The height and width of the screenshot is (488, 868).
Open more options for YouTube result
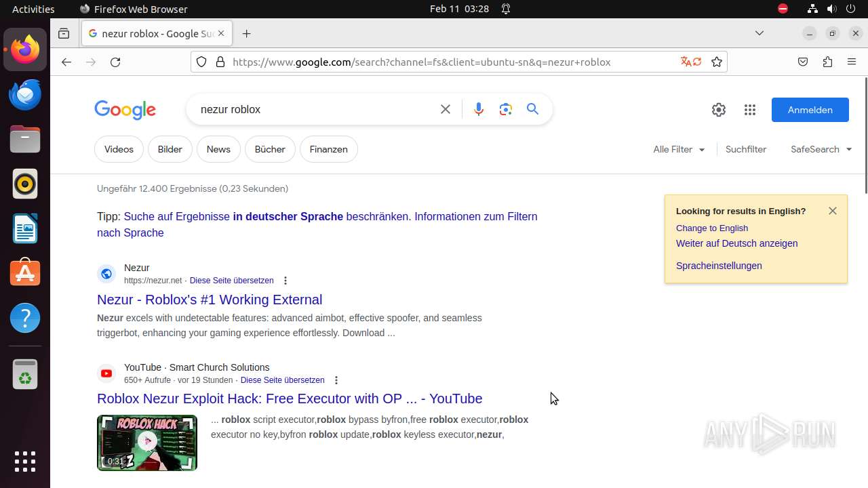pyautogui.click(x=336, y=380)
